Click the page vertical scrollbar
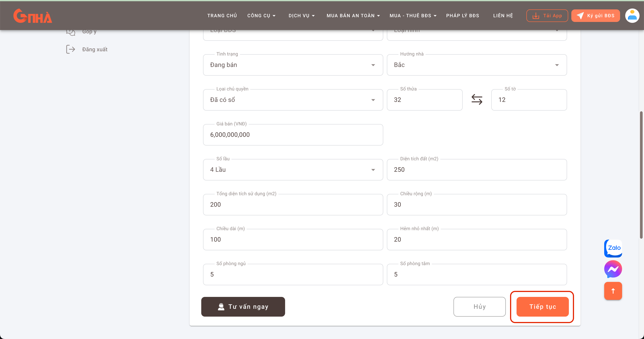This screenshot has width=644, height=339. click(x=642, y=175)
